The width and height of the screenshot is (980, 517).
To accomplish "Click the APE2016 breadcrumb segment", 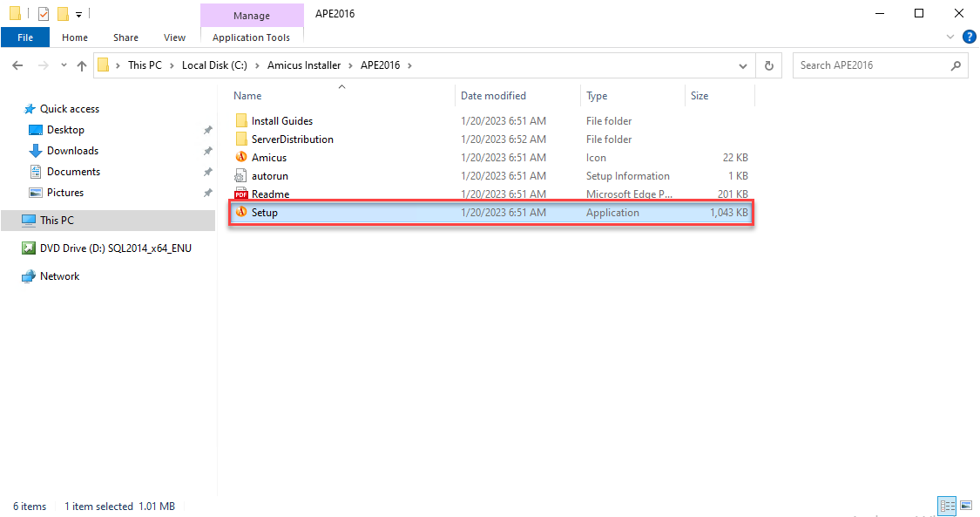I will click(x=380, y=65).
